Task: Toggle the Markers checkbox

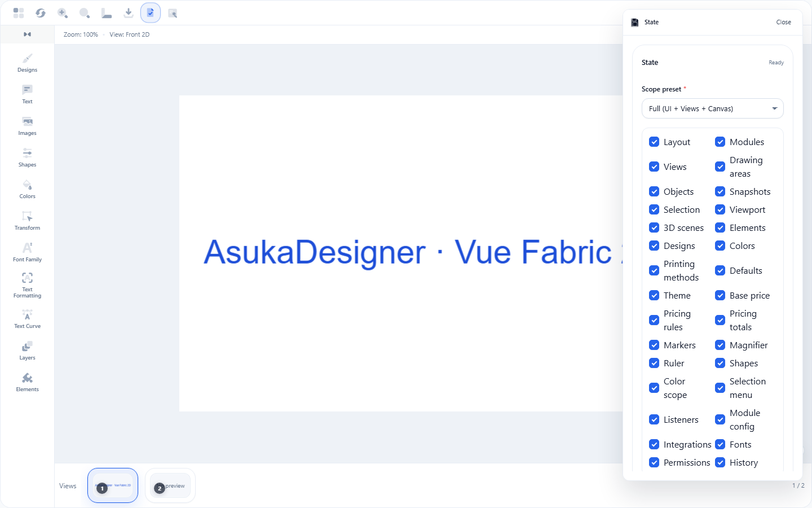Action: tap(654, 345)
